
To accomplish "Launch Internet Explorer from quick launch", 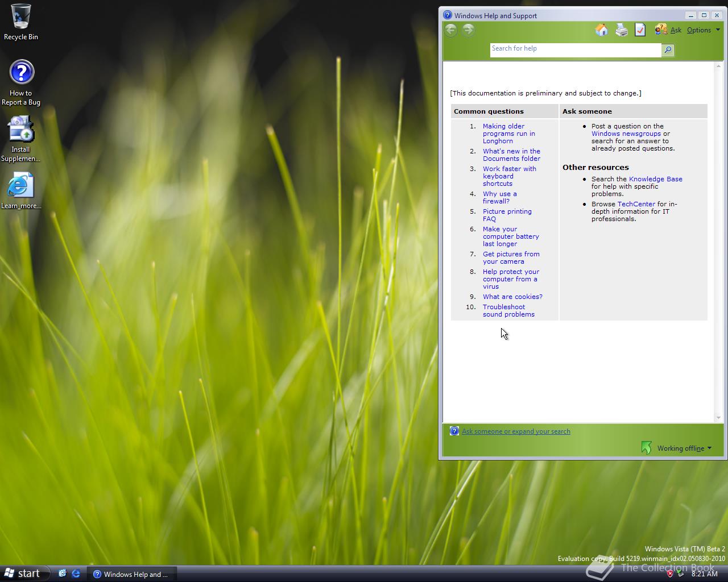I will (x=76, y=573).
